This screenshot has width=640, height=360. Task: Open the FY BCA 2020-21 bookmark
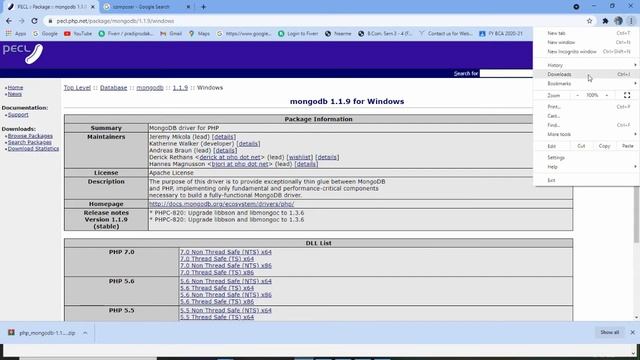(501, 33)
